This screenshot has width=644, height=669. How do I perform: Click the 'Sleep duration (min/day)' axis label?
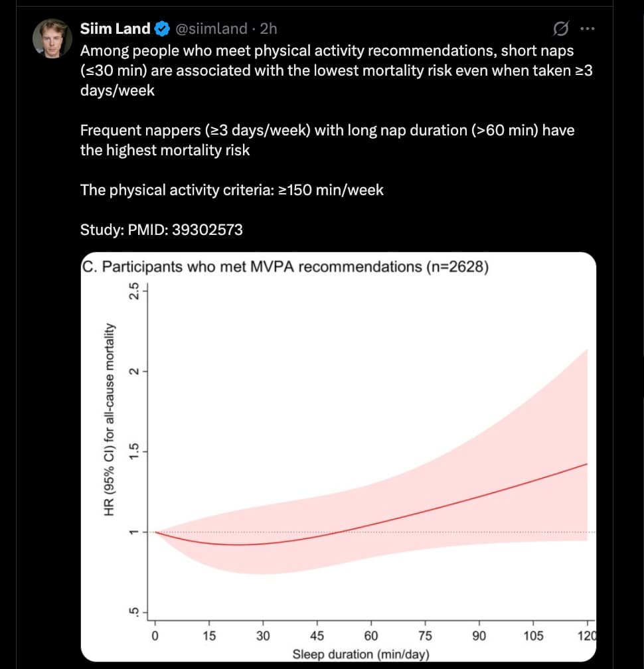click(362, 654)
